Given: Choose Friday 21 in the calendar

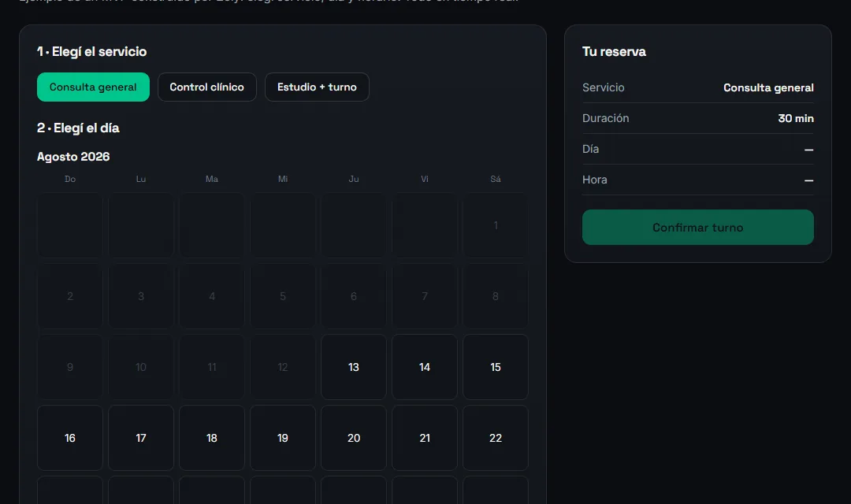Looking at the screenshot, I should point(425,438).
